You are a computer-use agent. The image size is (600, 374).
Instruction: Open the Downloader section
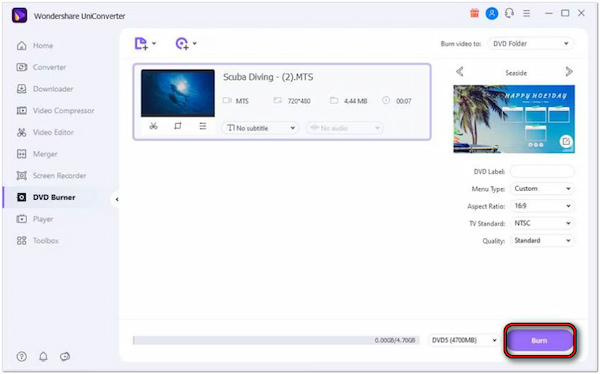45,89
